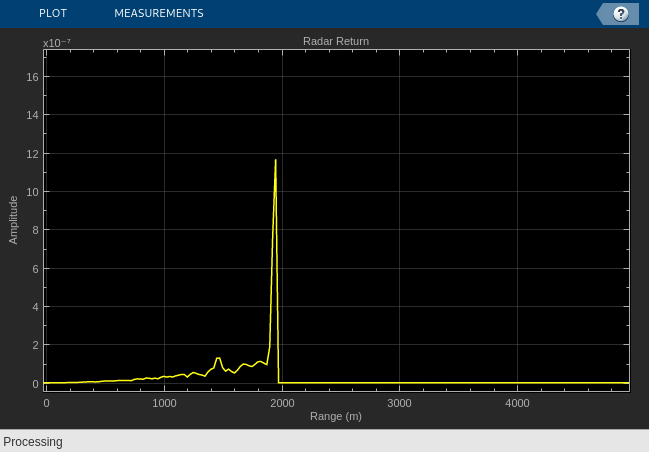
Task: Open the PLOT tab
Action: tap(53, 13)
